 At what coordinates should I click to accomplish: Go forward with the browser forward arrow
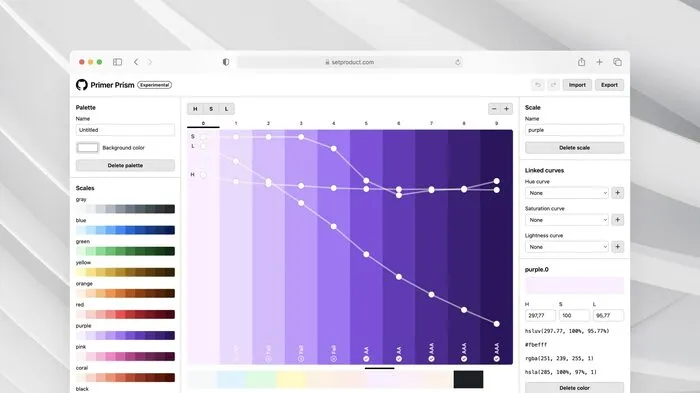(x=150, y=62)
